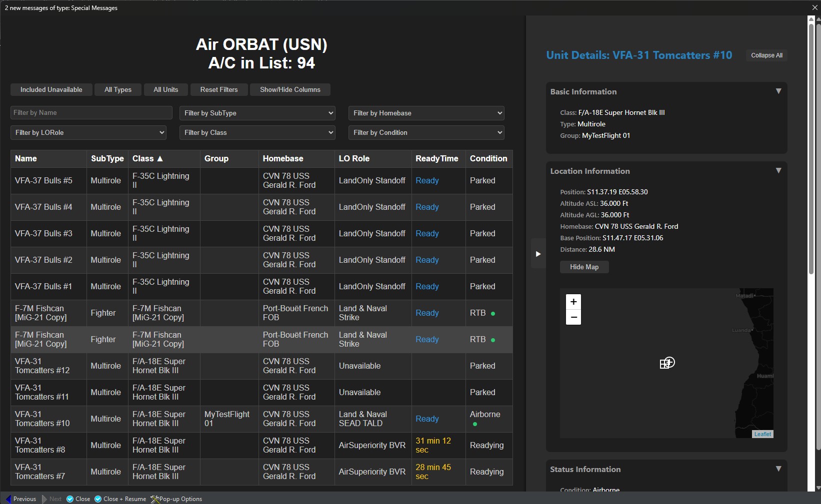821x504 pixels.
Task: Collapse the Basic Information section
Action: pyautogui.click(x=778, y=91)
